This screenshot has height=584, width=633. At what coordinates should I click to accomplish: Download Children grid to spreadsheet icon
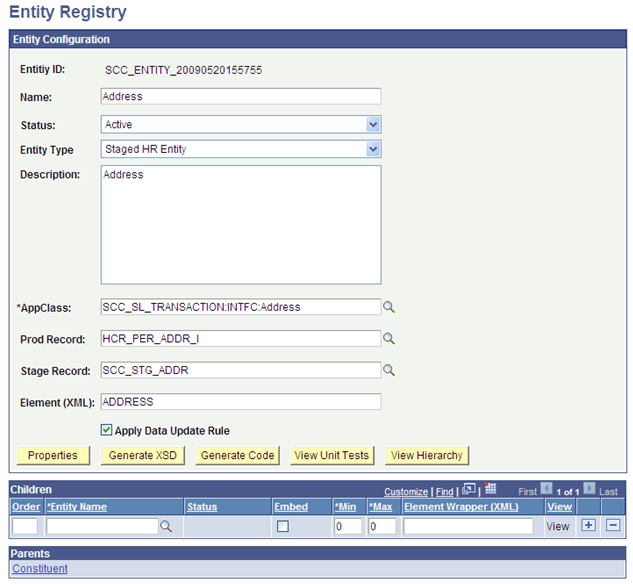click(x=490, y=489)
